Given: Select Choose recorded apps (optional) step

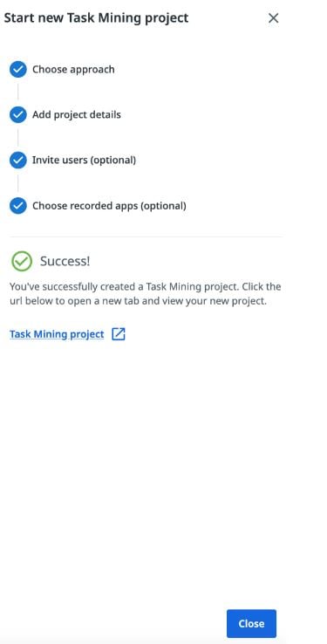Looking at the screenshot, I should 109,206.
